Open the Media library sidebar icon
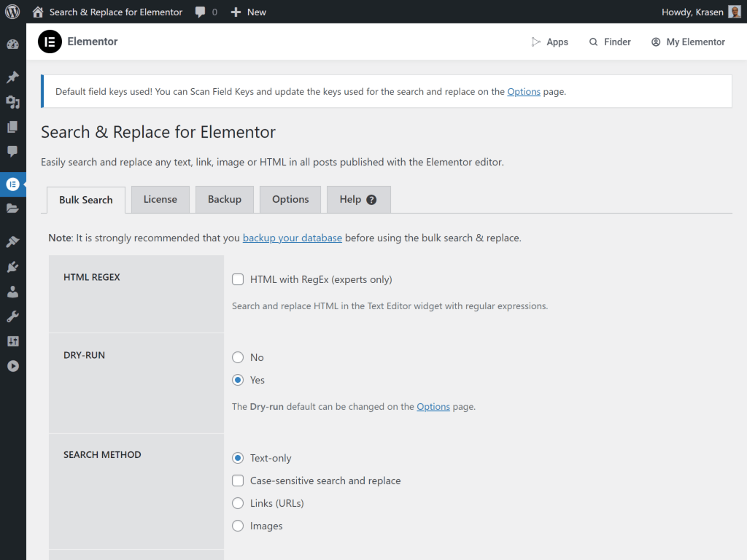The width and height of the screenshot is (747, 560). pos(13,102)
